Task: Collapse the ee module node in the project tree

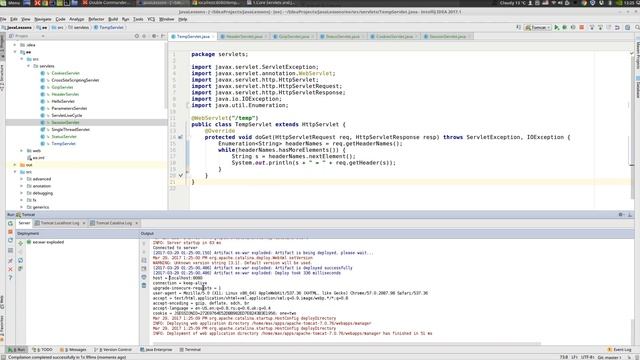Action: coord(15,52)
